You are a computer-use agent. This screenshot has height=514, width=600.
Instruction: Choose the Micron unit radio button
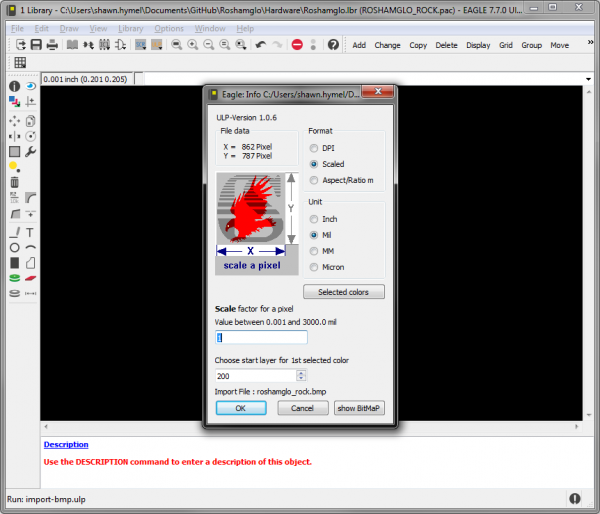(314, 267)
